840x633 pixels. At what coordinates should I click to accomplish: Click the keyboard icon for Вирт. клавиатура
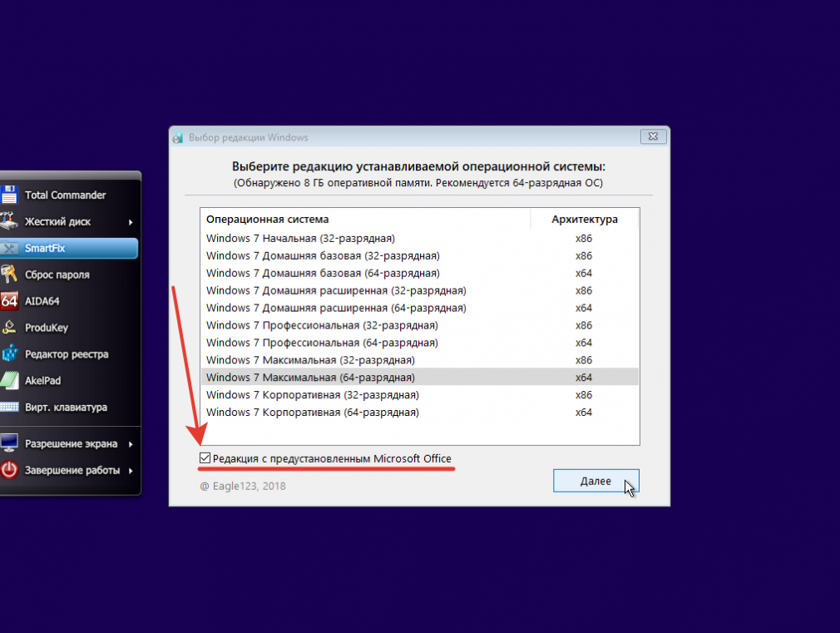[x=9, y=408]
